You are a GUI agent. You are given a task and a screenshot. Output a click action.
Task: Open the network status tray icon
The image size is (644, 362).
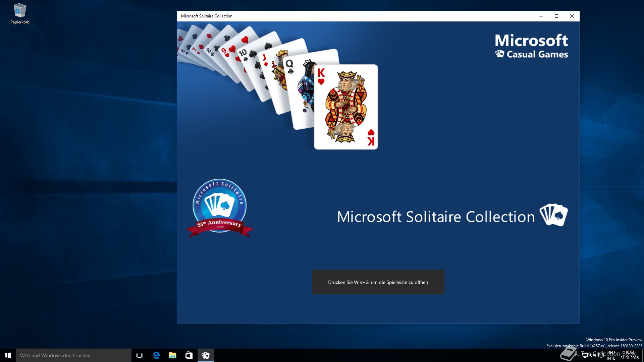585,355
